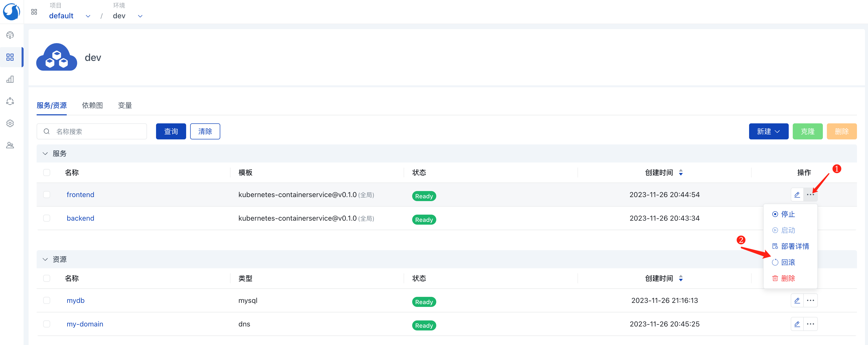This screenshot has width=868, height=345.
Task: Click the mysql type cell
Action: [x=248, y=301]
